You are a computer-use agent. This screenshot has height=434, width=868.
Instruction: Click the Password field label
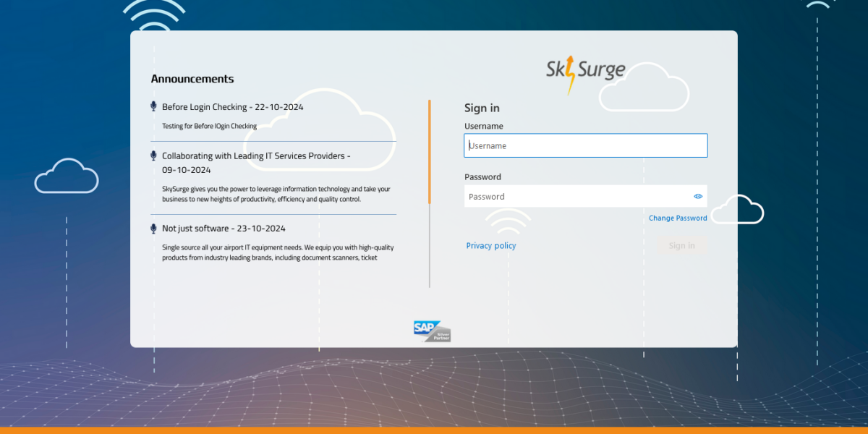[482, 176]
